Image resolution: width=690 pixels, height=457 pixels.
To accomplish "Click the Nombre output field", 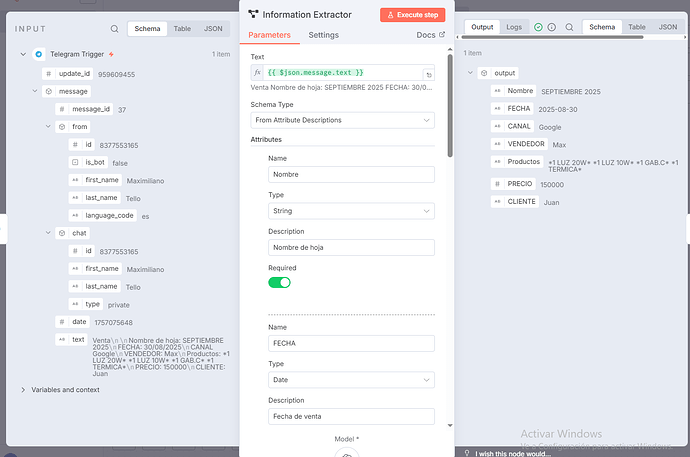I will [514, 91].
